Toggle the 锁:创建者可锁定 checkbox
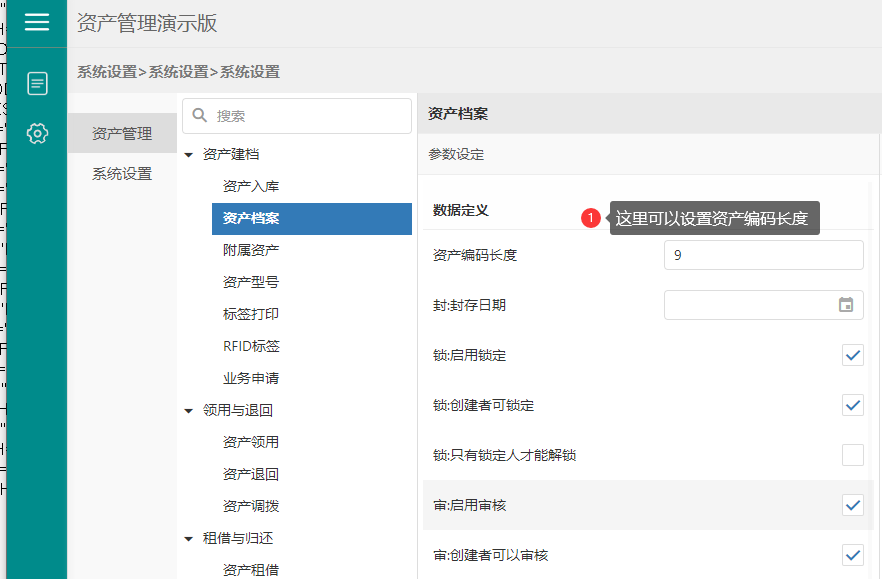The width and height of the screenshot is (882, 579). click(x=852, y=405)
